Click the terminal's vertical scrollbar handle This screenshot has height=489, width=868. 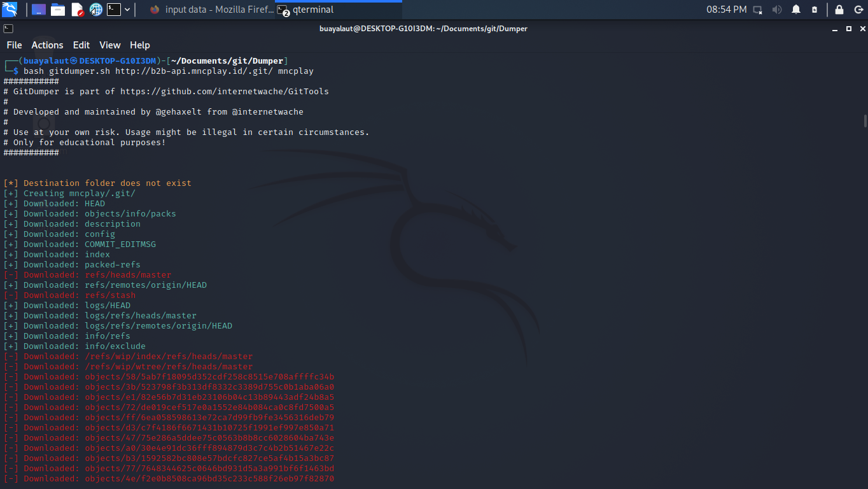coord(865,121)
